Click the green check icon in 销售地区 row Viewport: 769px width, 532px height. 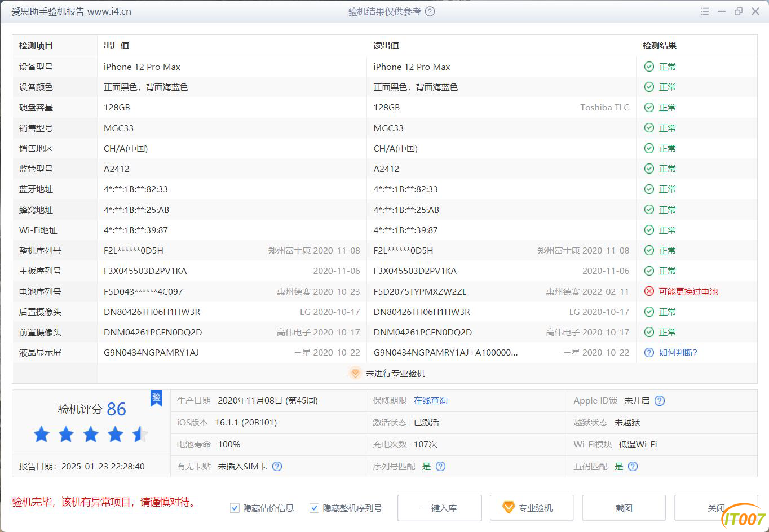pos(649,148)
